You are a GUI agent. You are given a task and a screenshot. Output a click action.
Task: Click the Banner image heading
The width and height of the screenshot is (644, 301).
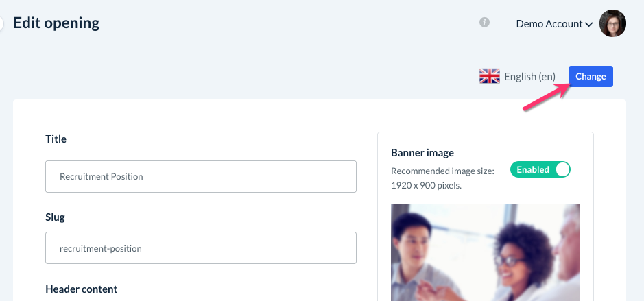tap(422, 153)
